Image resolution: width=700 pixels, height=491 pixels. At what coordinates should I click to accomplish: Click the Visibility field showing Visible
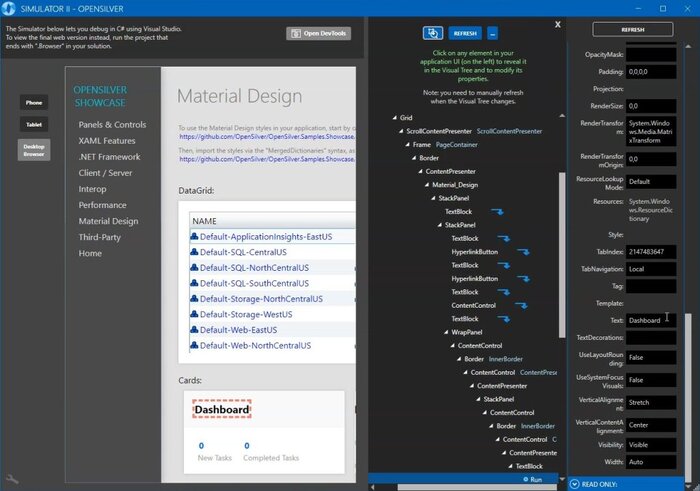tap(651, 445)
